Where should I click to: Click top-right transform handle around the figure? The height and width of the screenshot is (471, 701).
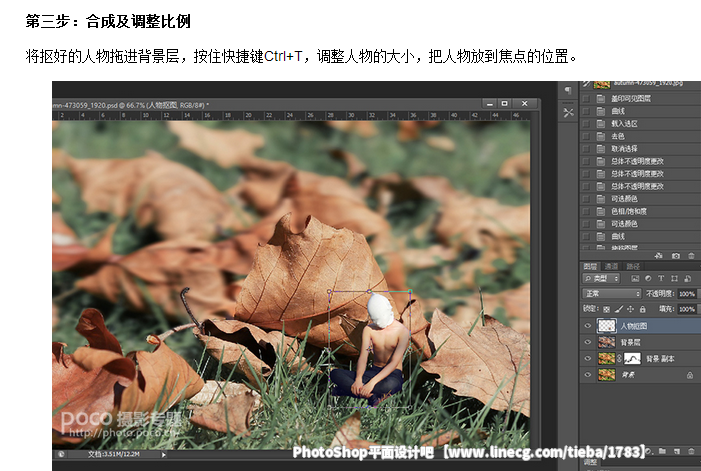[410, 292]
